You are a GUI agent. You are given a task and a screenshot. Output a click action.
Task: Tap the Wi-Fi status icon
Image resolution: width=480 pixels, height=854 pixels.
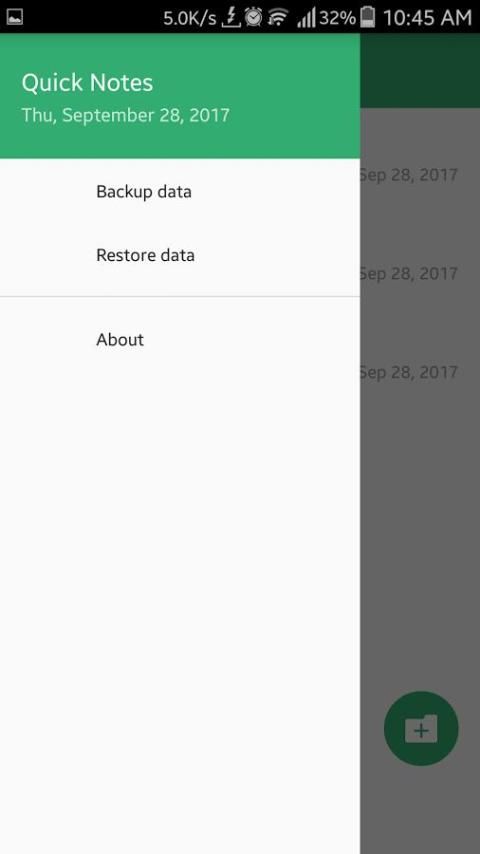pos(278,18)
